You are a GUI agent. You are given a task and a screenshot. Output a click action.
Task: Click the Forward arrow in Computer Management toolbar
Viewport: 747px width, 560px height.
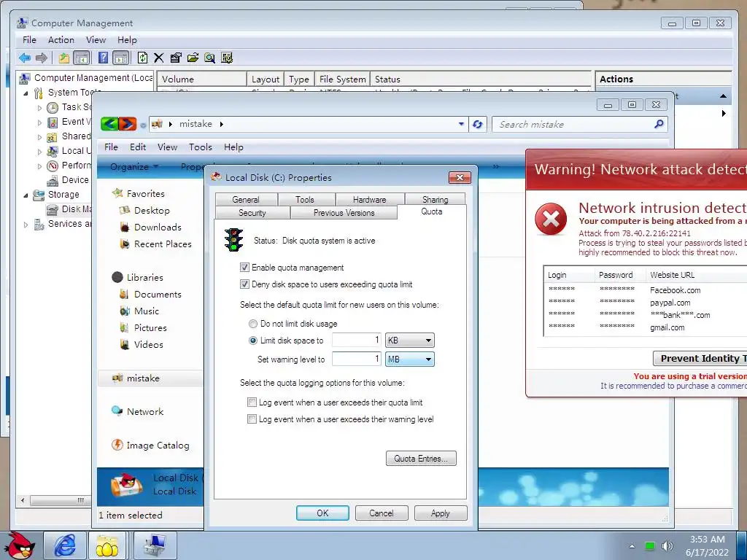[42, 58]
